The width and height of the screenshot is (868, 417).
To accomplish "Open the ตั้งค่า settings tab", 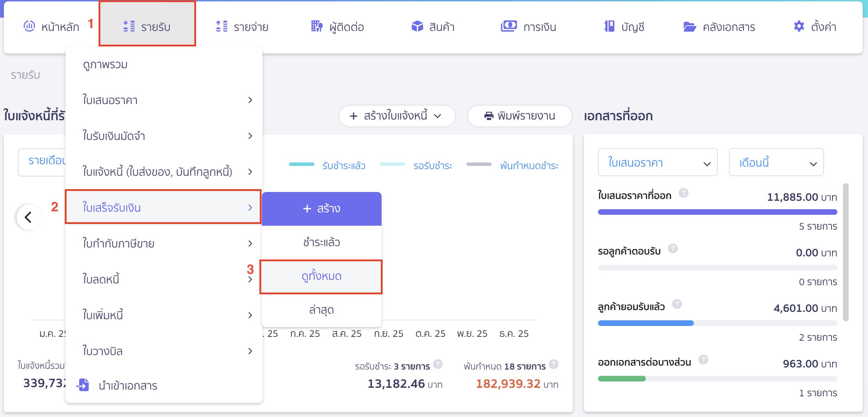I will 815,27.
